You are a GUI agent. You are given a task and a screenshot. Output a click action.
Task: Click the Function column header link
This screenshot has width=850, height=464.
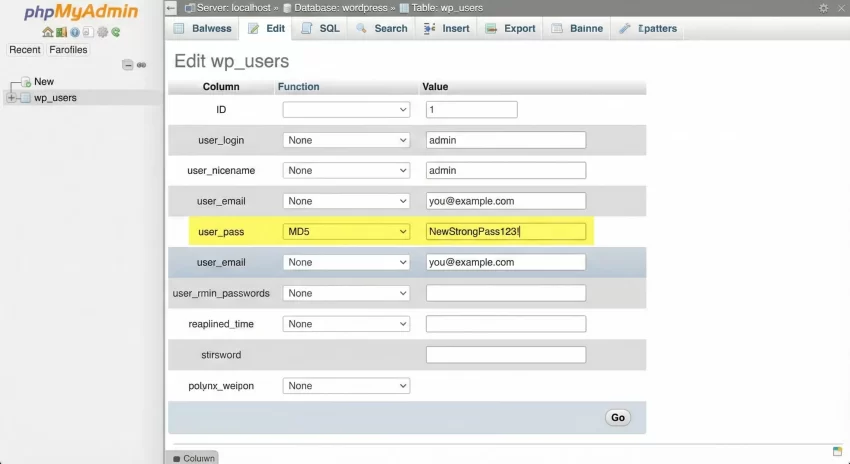tap(299, 87)
